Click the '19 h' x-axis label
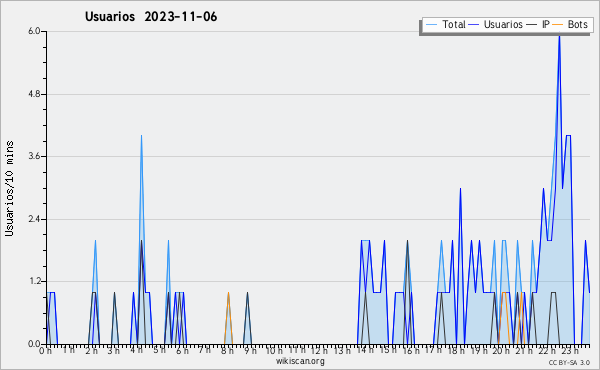 tap(478, 351)
